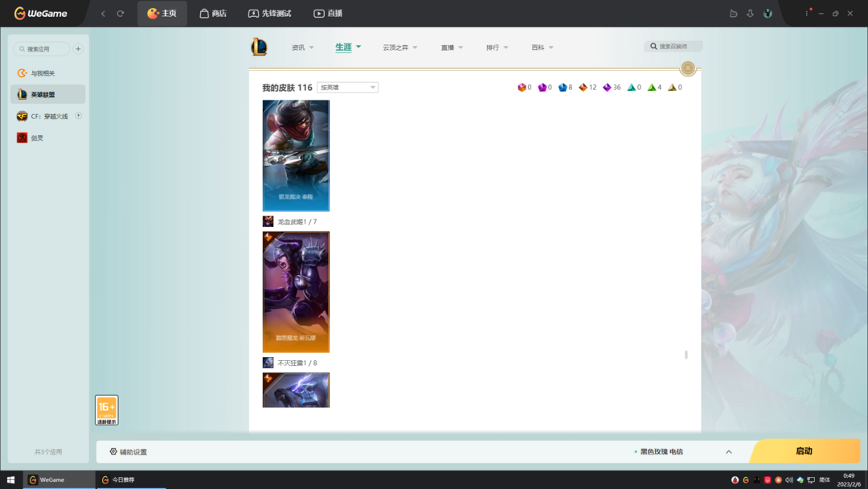Click the QQ penguin tray icon
This screenshot has height=489, width=868.
[x=735, y=480]
